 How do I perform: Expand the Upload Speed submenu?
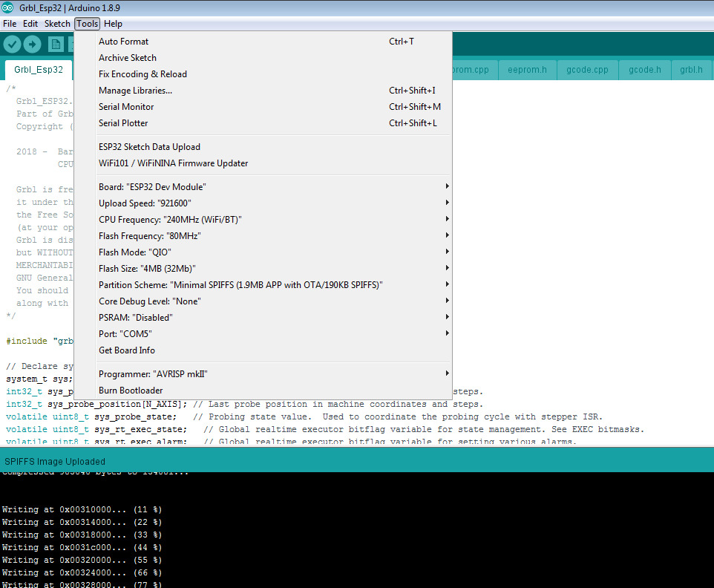click(x=263, y=203)
